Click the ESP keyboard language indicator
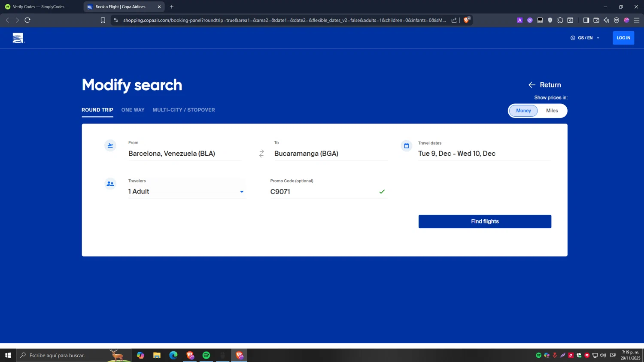 tap(613, 355)
